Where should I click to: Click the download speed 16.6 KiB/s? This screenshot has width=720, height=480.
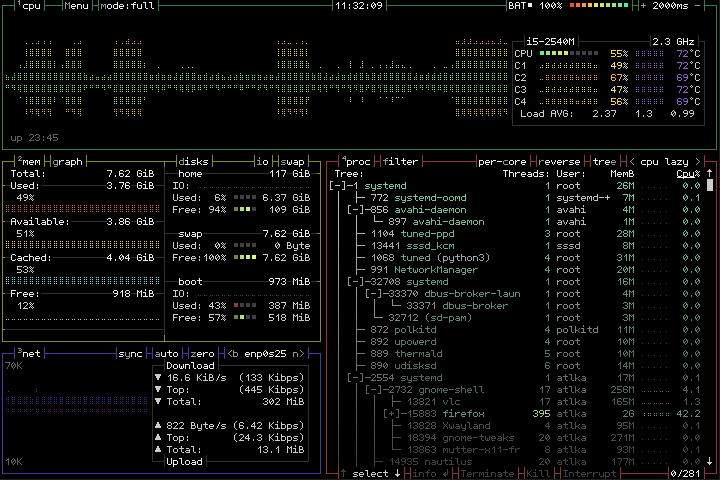coord(197,378)
